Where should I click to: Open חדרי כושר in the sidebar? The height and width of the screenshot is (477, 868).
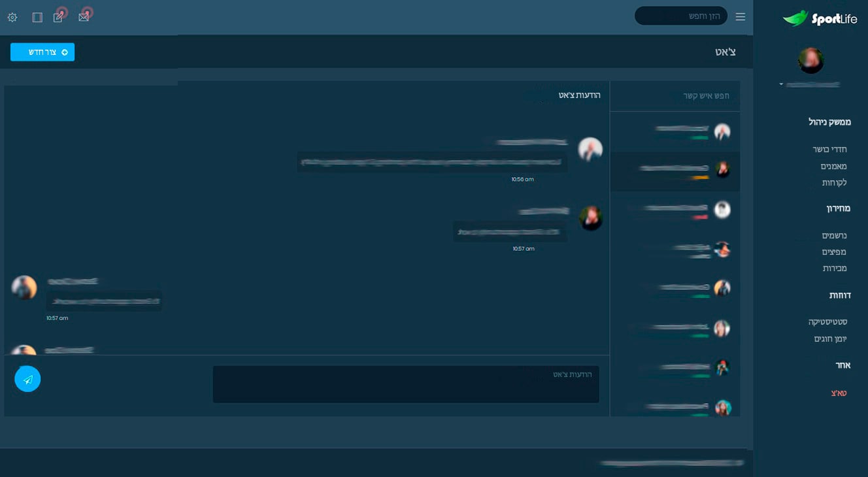tap(829, 150)
